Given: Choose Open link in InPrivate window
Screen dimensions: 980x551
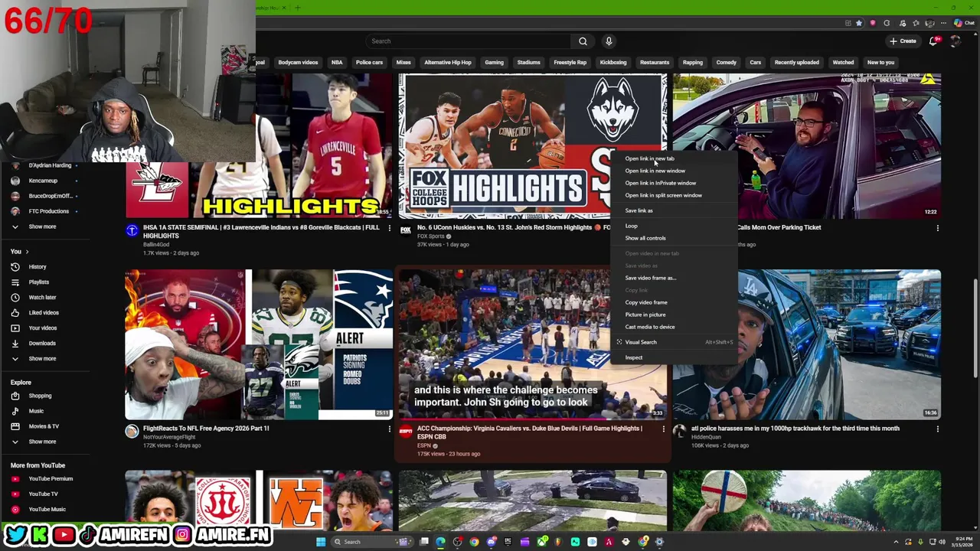Looking at the screenshot, I should tap(660, 183).
